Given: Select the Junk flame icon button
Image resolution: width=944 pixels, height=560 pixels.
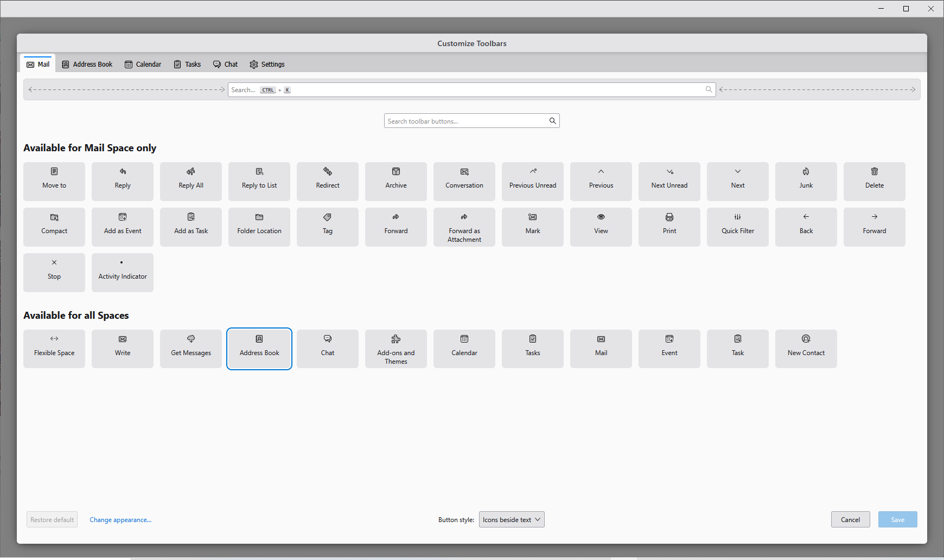Looking at the screenshot, I should 806,181.
